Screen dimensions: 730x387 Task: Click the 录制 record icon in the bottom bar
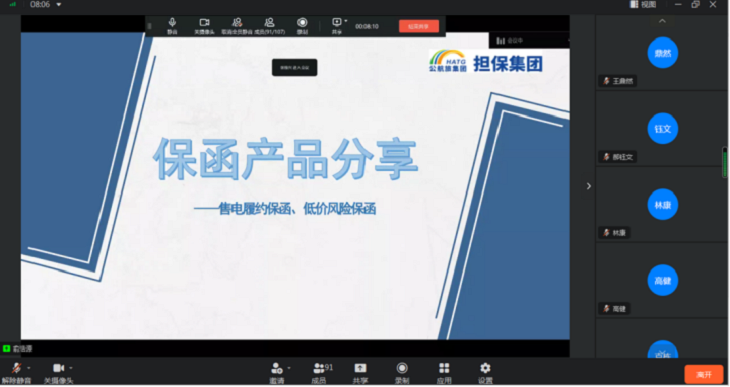point(402,368)
